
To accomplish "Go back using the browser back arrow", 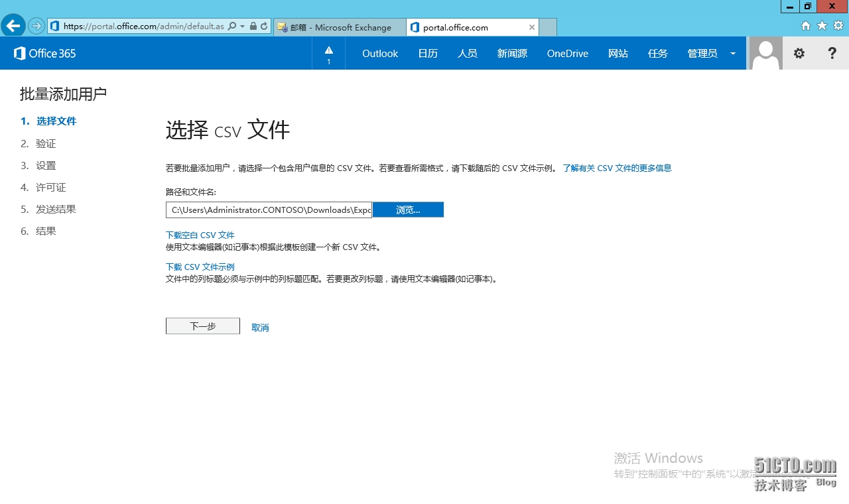I will point(13,26).
